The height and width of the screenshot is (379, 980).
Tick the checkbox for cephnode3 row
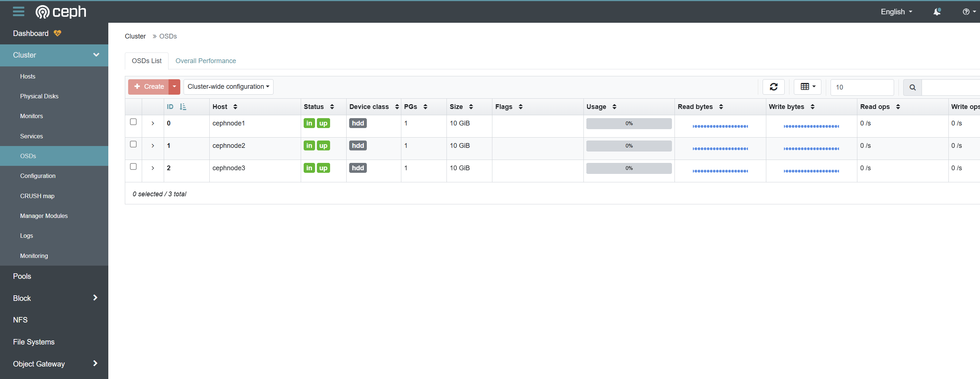(133, 167)
